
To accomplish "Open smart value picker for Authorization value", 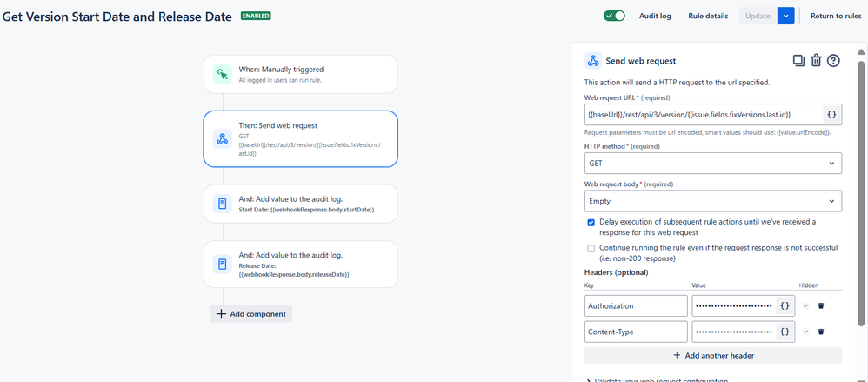I will (x=785, y=305).
